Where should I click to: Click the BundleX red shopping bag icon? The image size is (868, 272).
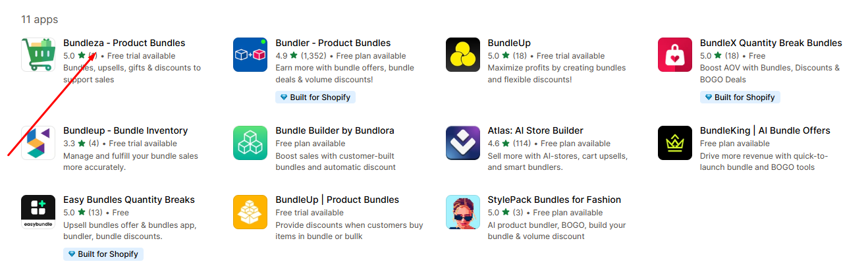point(675,55)
